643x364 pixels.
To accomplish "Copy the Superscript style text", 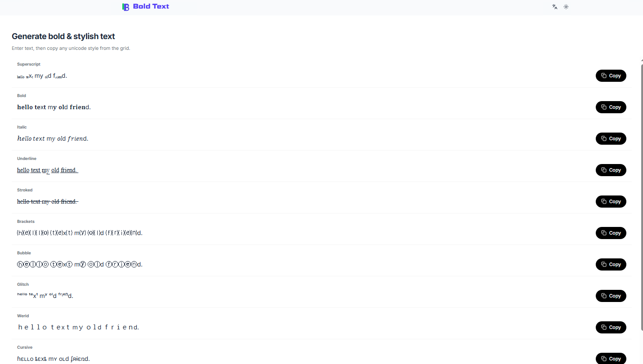I will click(x=611, y=76).
